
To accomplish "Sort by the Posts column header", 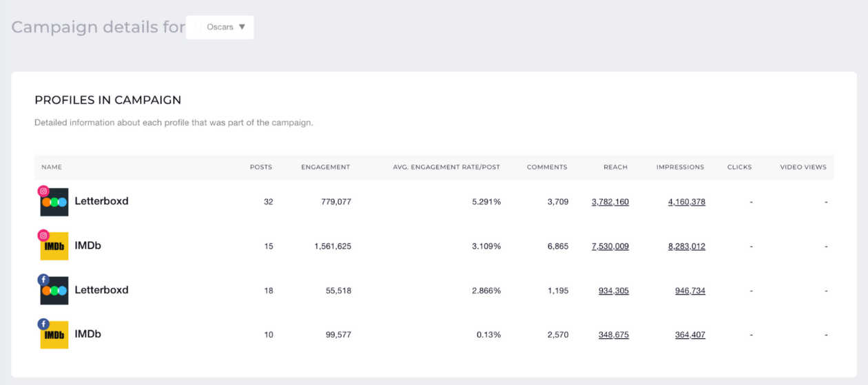I will (261, 167).
